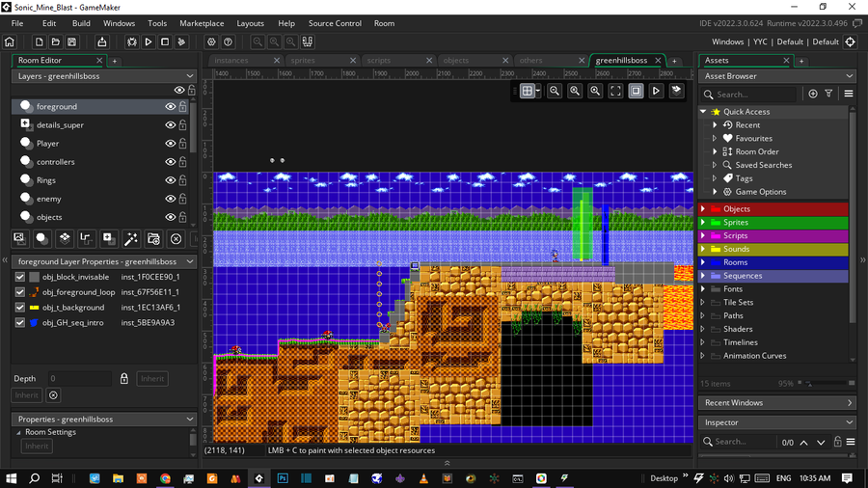Lock the enemy layer

click(x=182, y=199)
